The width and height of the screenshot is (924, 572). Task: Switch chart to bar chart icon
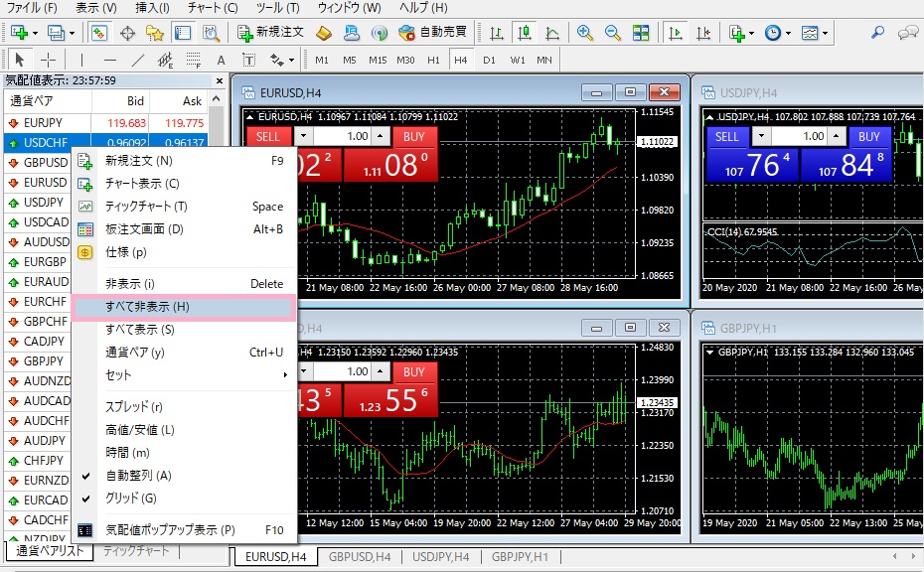click(x=496, y=33)
